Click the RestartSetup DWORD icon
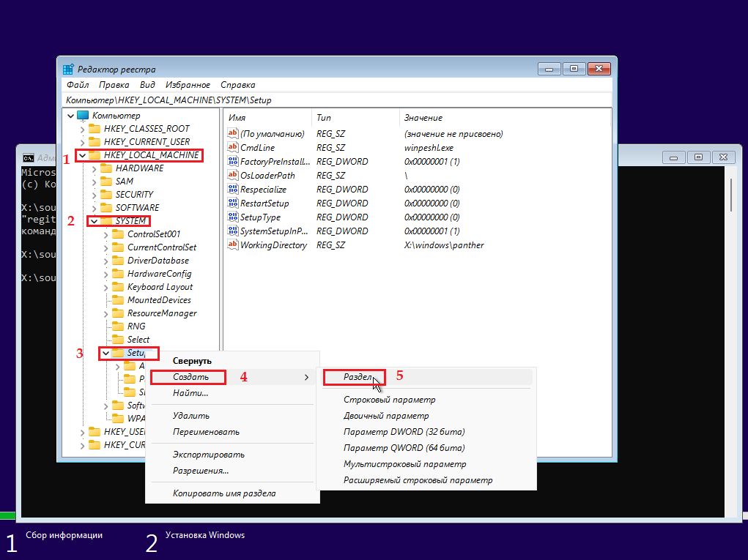Image resolution: width=748 pixels, height=560 pixels. (x=234, y=204)
